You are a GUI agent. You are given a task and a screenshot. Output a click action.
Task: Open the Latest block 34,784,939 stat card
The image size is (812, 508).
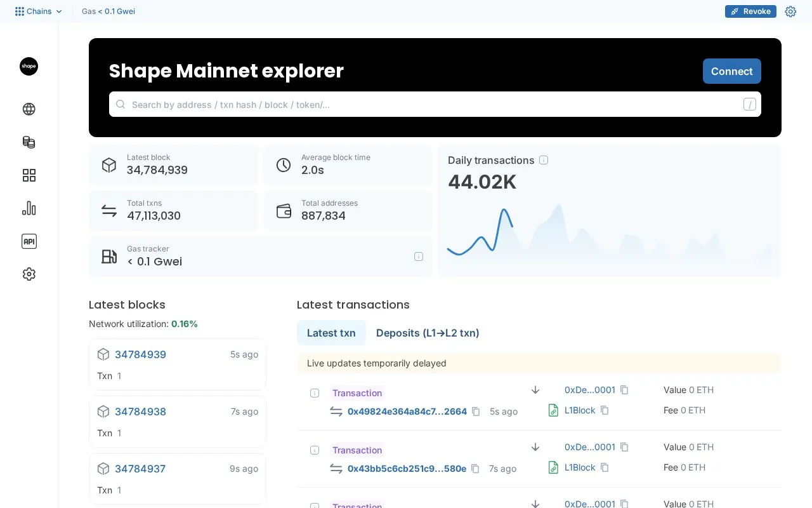point(173,165)
